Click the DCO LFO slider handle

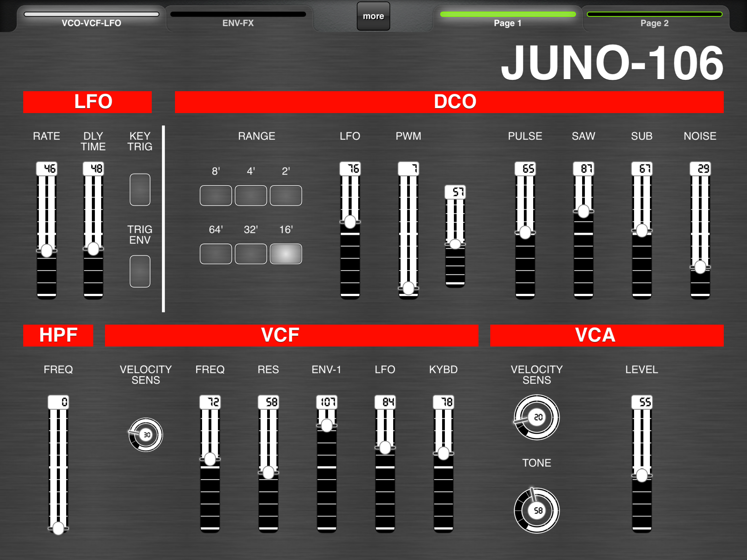(350, 222)
